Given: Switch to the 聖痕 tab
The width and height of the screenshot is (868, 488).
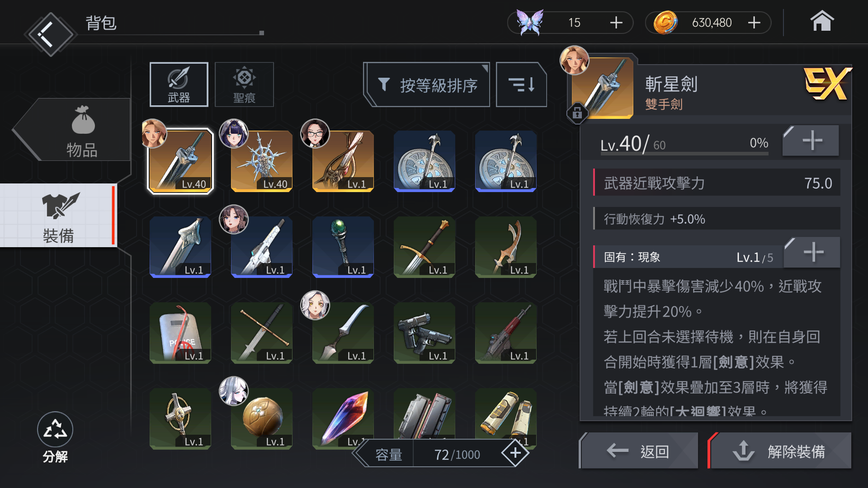Looking at the screenshot, I should point(244,84).
